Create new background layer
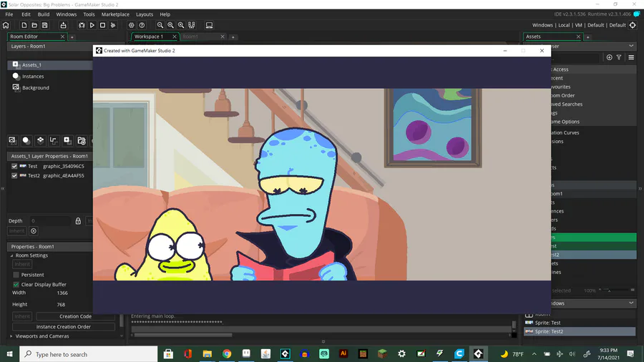The width and height of the screenshot is (644, 362). (x=12, y=140)
